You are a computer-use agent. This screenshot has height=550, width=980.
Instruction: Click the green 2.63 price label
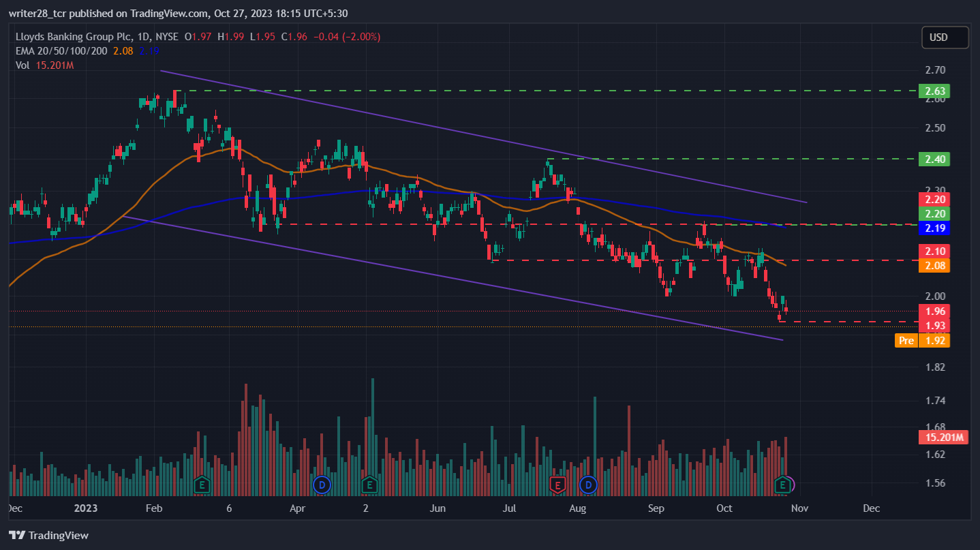[x=934, y=91]
